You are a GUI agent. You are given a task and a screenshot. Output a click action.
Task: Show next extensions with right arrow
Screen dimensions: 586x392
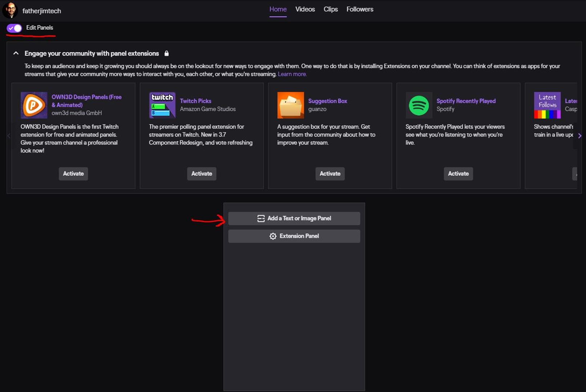pyautogui.click(x=579, y=136)
